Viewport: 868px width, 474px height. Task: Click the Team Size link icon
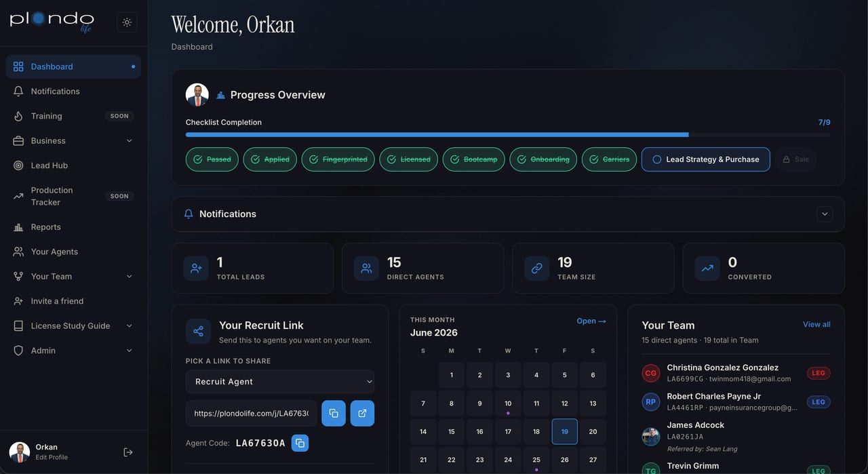pos(537,269)
